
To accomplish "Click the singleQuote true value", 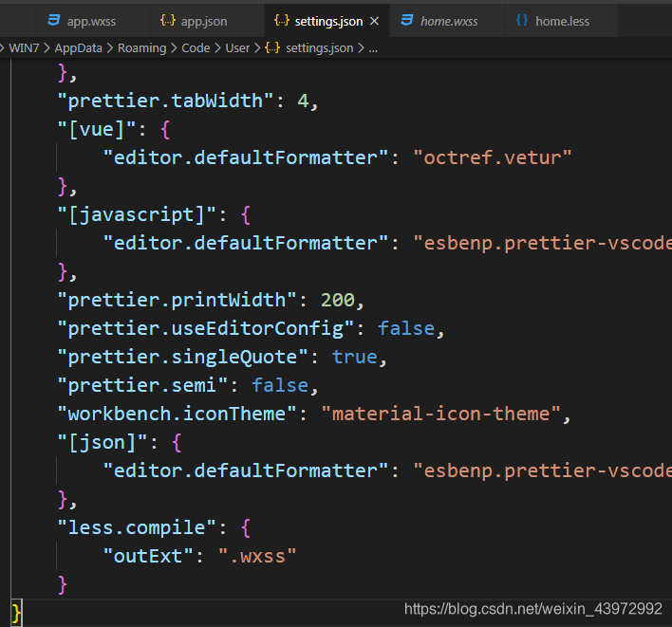I will click(354, 357).
